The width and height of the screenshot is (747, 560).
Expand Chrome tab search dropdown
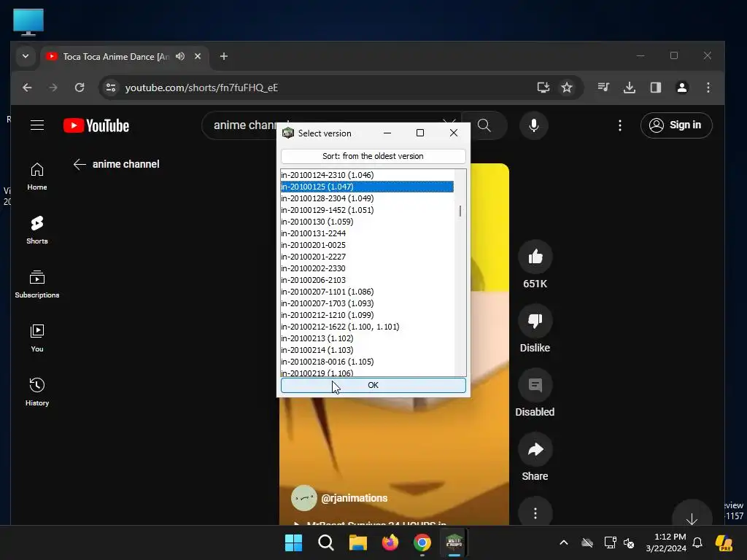point(26,56)
